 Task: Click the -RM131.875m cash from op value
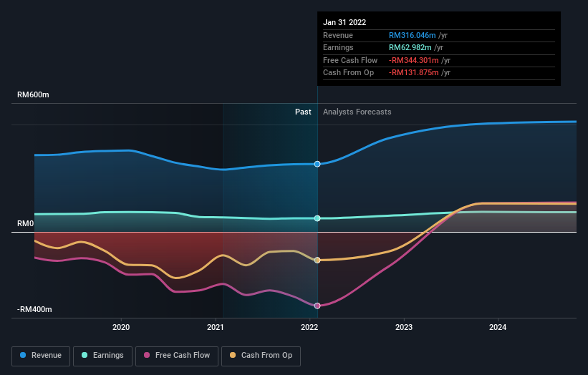[414, 73]
